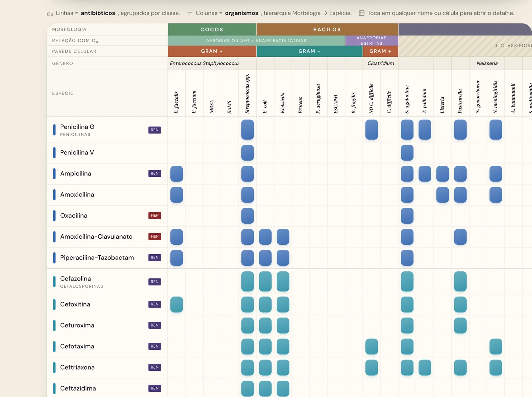Click the REN badge on Ceftazidima
The width and height of the screenshot is (532, 397).
coord(155,388)
